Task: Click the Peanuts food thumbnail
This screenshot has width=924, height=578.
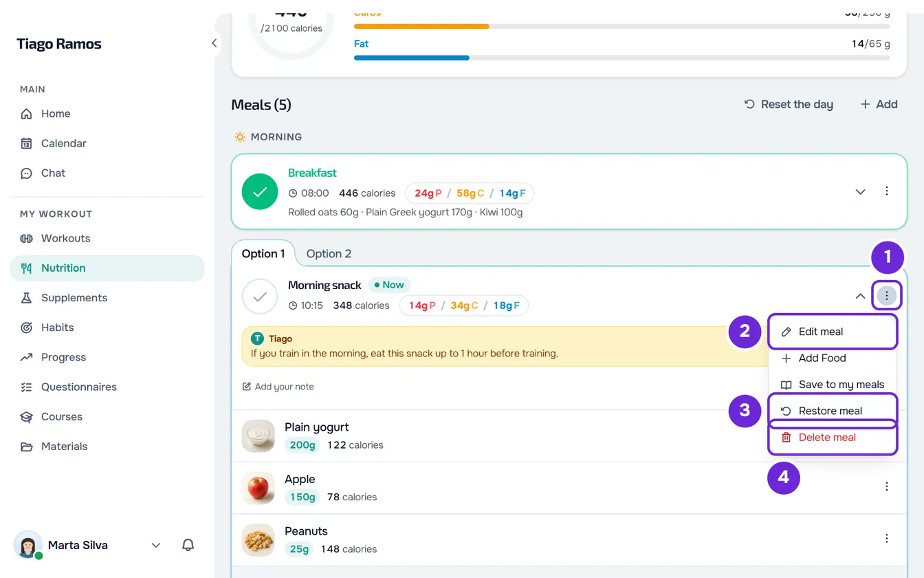Action: (258, 540)
